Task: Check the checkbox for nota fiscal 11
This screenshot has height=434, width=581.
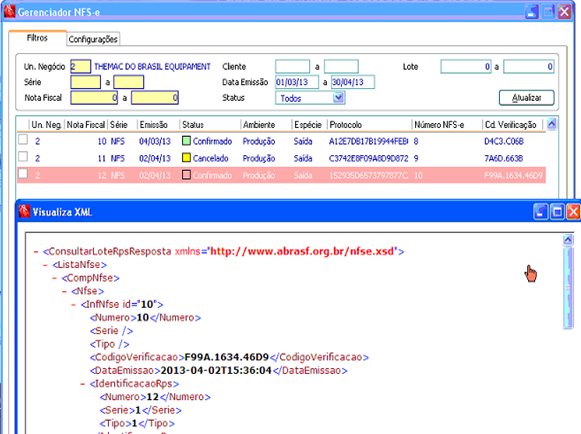Action: pos(23,157)
